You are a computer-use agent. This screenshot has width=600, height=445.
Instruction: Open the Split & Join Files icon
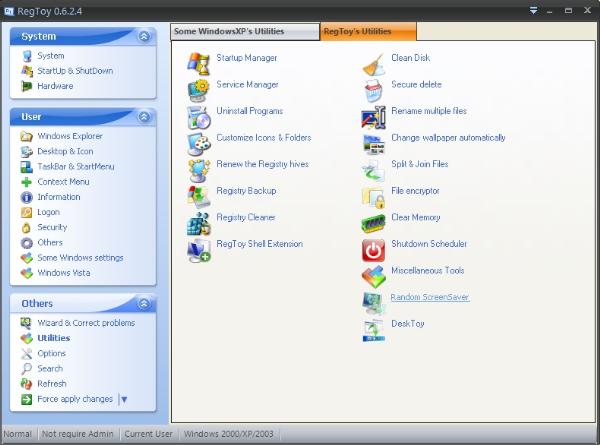pos(373,170)
